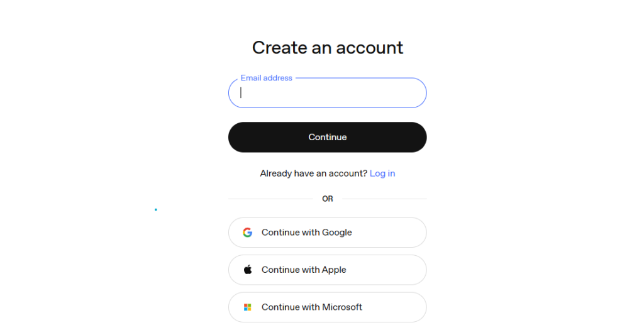Open the Log in link
This screenshot has height=330, width=644.
(382, 173)
